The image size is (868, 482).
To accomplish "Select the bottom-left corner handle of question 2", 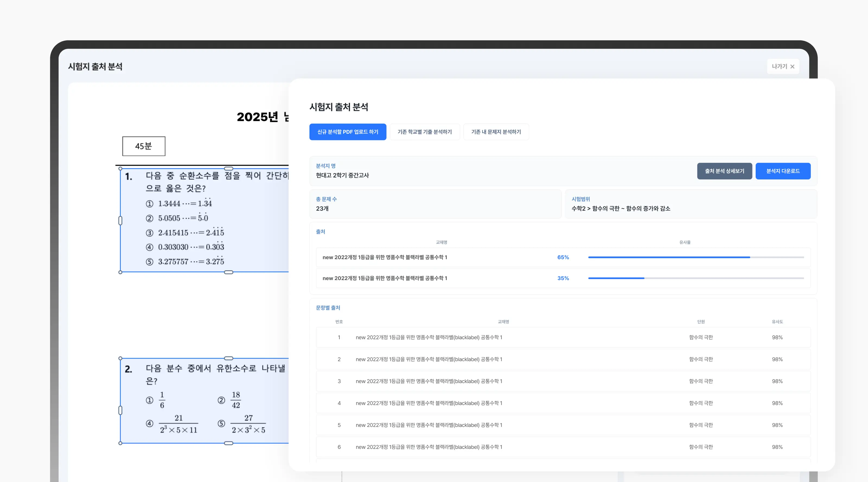I will [x=120, y=443].
